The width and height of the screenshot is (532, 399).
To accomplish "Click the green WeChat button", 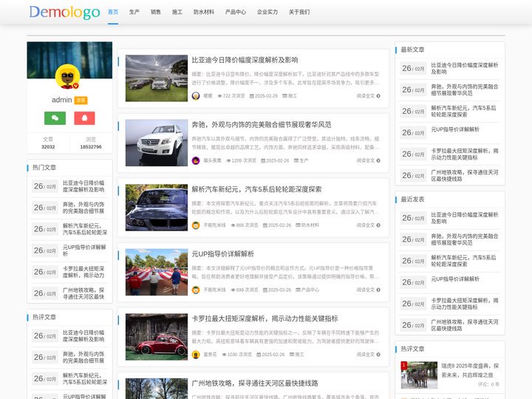I will [x=55, y=118].
